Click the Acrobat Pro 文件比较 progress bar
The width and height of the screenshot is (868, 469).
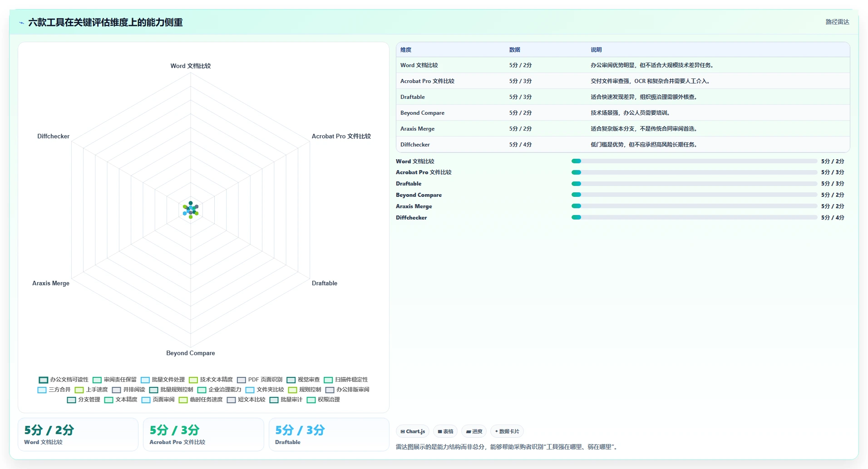pos(694,172)
